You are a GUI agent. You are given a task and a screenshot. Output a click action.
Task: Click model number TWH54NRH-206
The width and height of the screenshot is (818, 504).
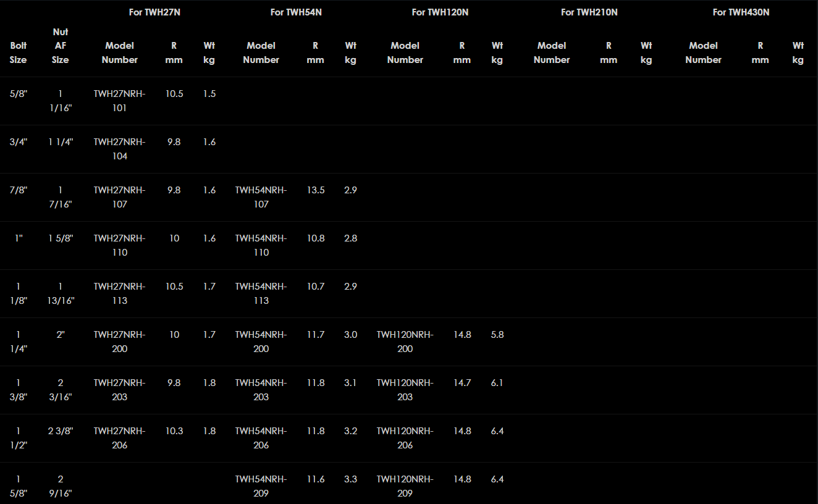coord(261,438)
